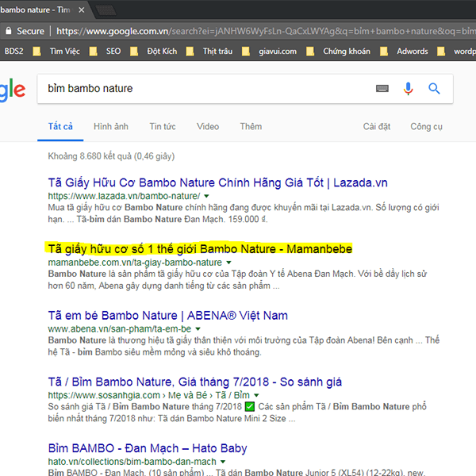
Task: Expand dropdown arrow next to hato.vn URL
Action: tap(223, 462)
